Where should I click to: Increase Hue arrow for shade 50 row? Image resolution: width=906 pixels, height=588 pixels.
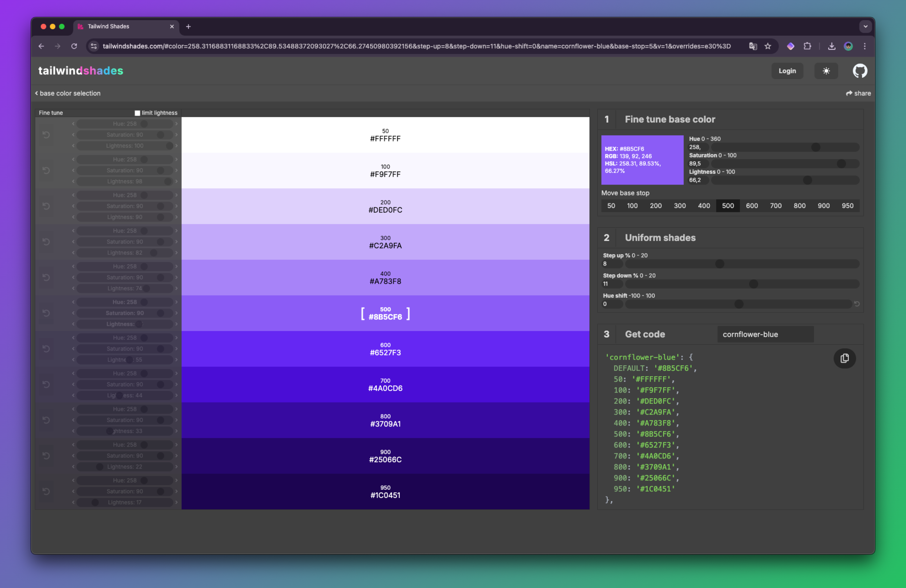176,124
